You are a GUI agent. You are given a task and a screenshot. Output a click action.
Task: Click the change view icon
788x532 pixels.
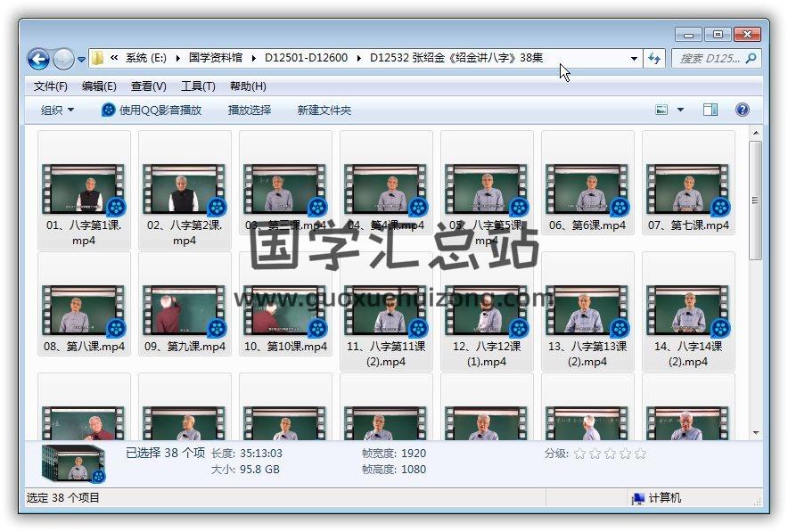tap(662, 110)
